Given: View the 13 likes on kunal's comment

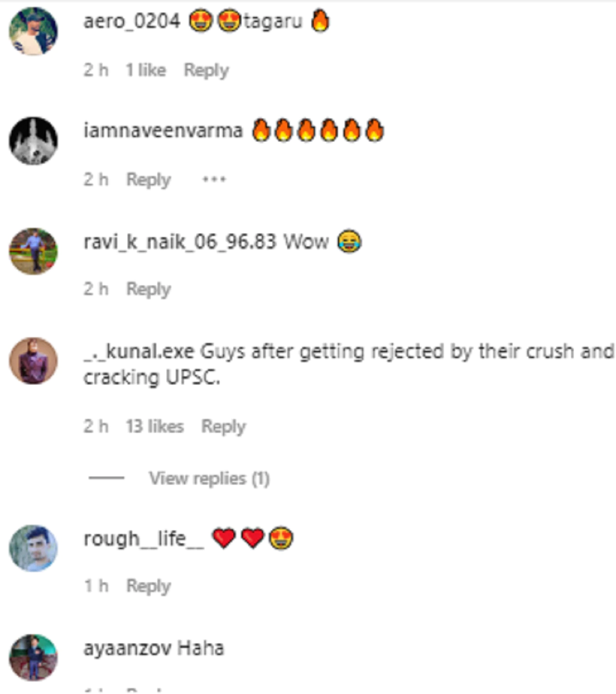Looking at the screenshot, I should point(155,426).
